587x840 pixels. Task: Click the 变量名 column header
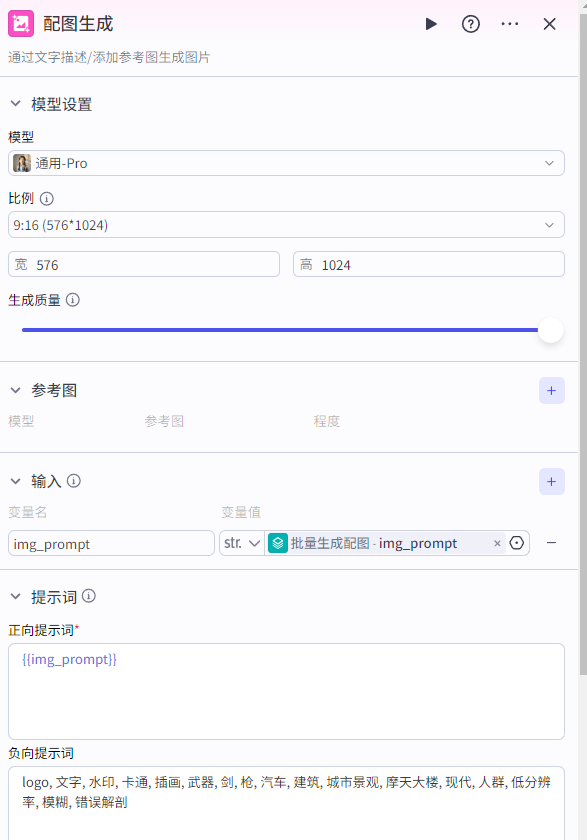[28, 512]
